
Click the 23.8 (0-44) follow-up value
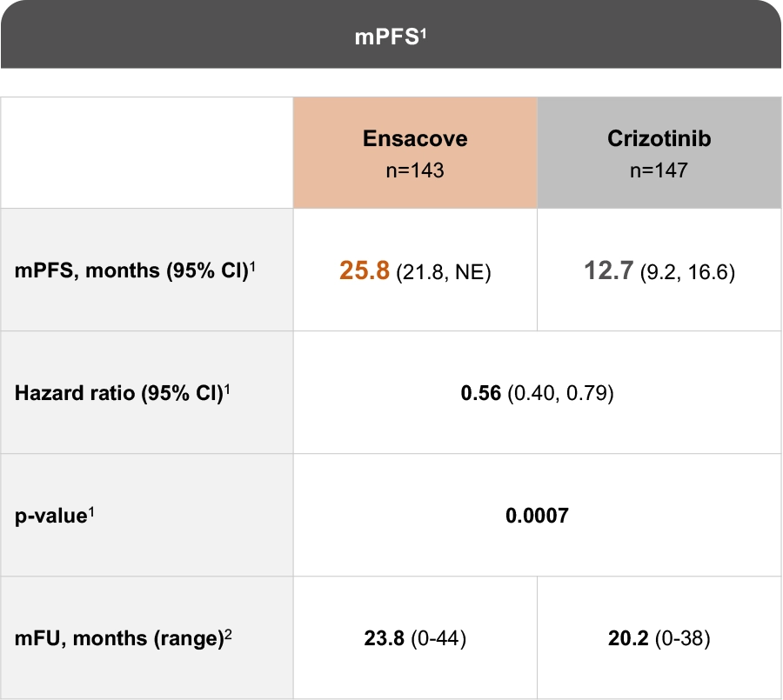click(415, 639)
